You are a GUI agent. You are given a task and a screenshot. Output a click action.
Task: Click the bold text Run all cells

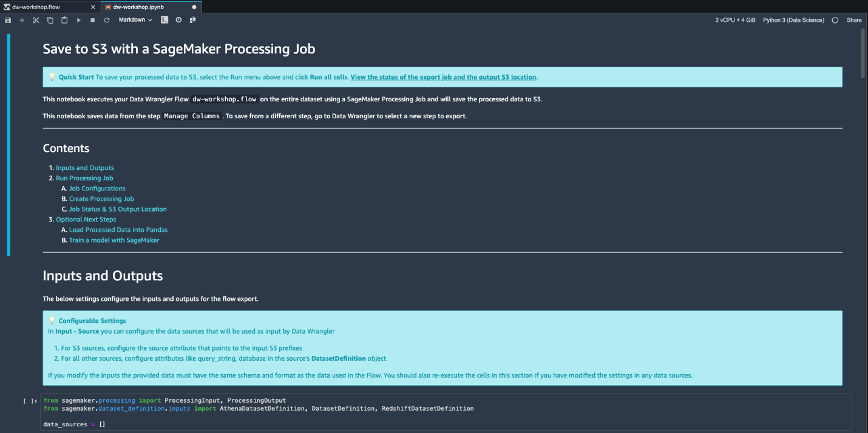click(328, 77)
